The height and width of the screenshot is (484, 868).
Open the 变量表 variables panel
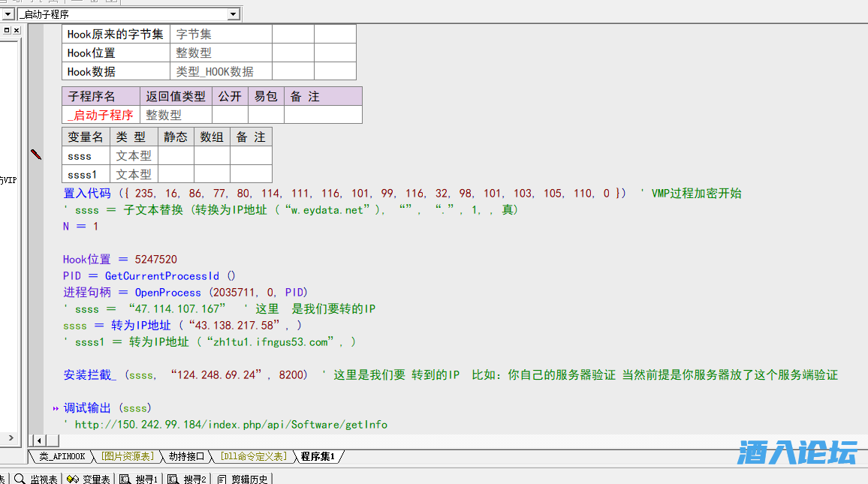pyautogui.click(x=89, y=479)
